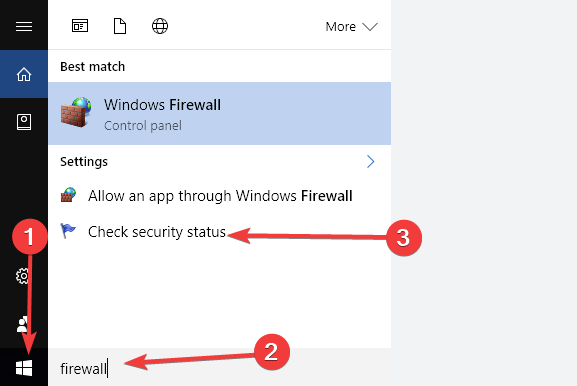This screenshot has width=577, height=386.
Task: Select the Settings category heading
Action: [84, 162]
